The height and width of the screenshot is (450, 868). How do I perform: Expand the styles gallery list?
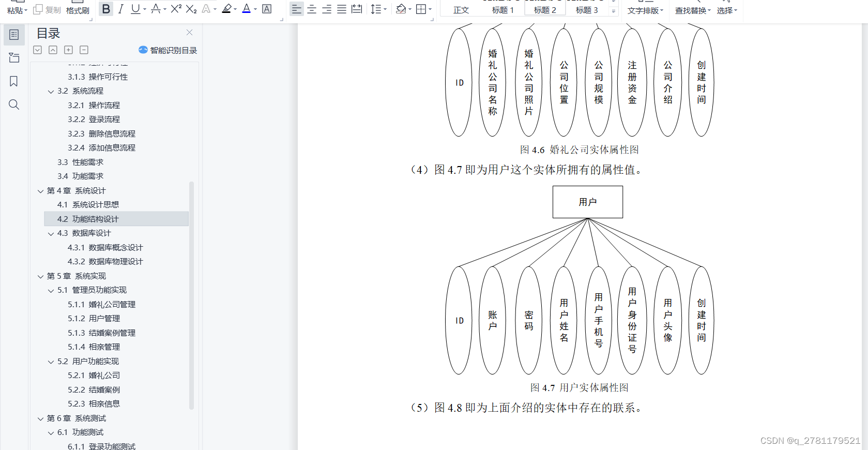(614, 10)
